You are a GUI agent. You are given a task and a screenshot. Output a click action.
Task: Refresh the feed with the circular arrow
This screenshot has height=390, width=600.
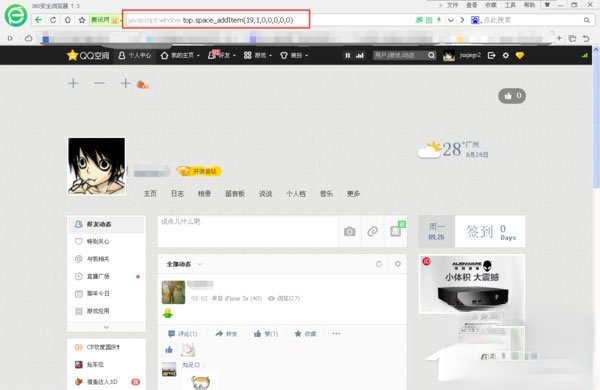[379, 264]
